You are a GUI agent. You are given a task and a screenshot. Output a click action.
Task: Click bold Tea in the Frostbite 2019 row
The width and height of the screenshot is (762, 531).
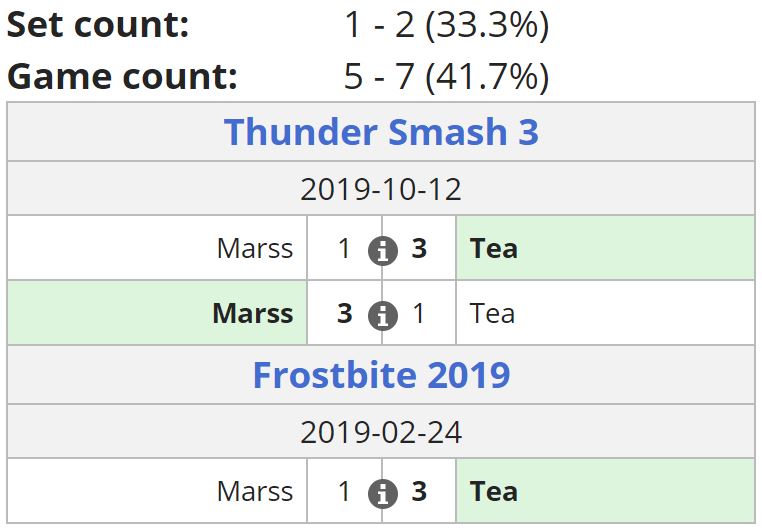494,492
